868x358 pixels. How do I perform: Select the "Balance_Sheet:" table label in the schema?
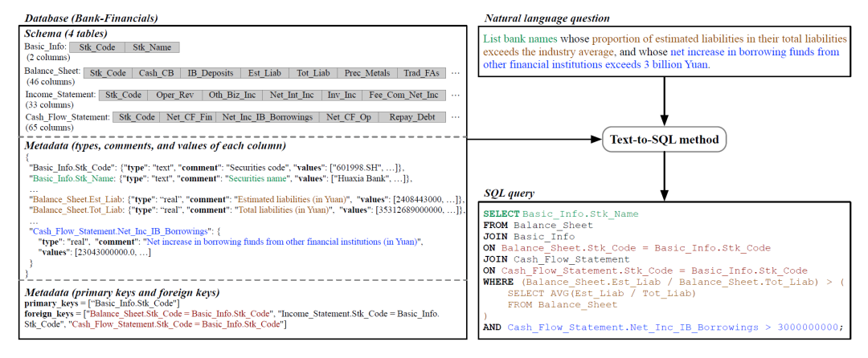tap(53, 71)
